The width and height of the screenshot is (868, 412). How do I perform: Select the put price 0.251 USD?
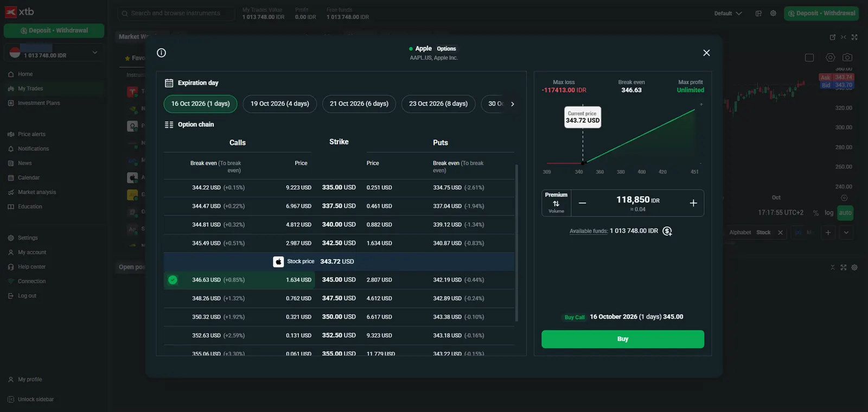coord(379,188)
